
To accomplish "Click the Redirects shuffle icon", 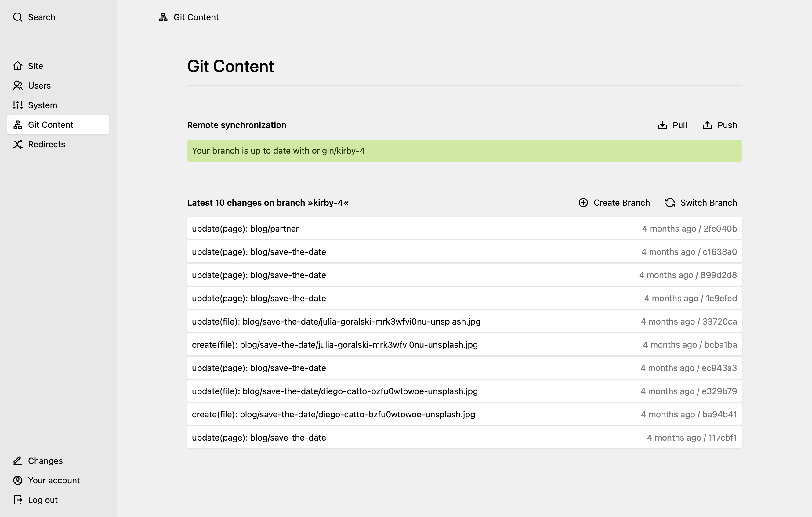I will (17, 145).
